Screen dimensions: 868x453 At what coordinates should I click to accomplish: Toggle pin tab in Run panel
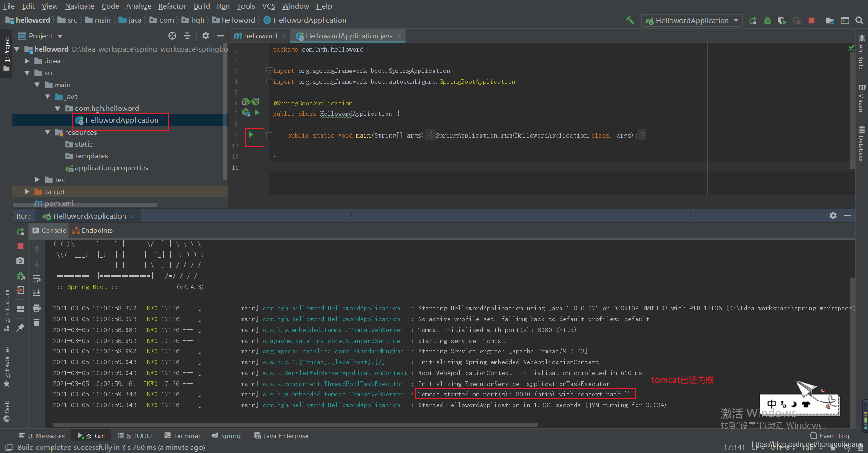tap(20, 327)
